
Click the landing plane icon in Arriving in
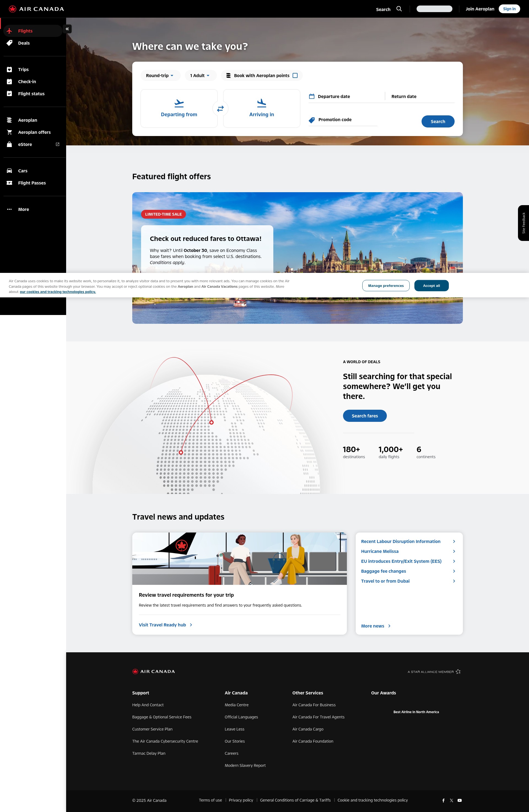262,103
